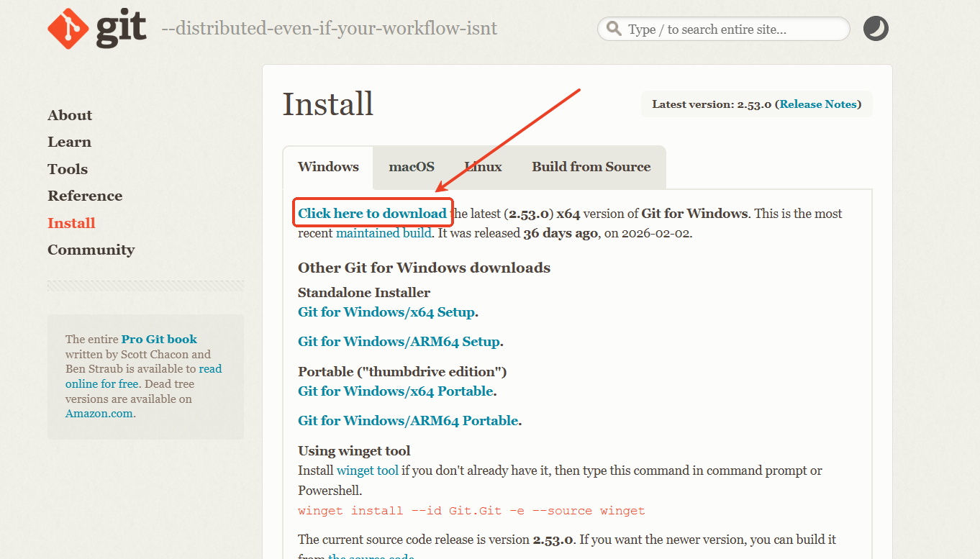The width and height of the screenshot is (980, 559).
Task: Switch to the macOS tab
Action: coord(412,167)
